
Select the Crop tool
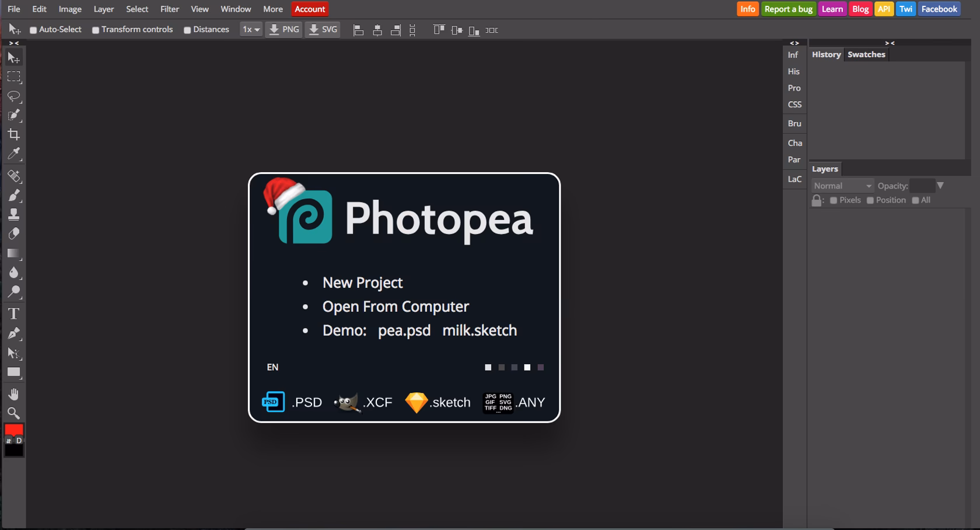[x=14, y=134]
